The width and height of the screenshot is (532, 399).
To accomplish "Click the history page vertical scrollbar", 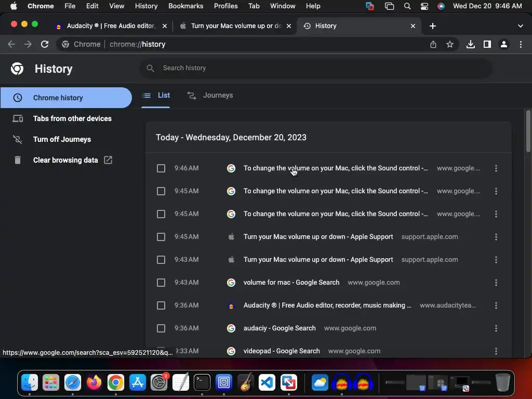I will [528, 131].
